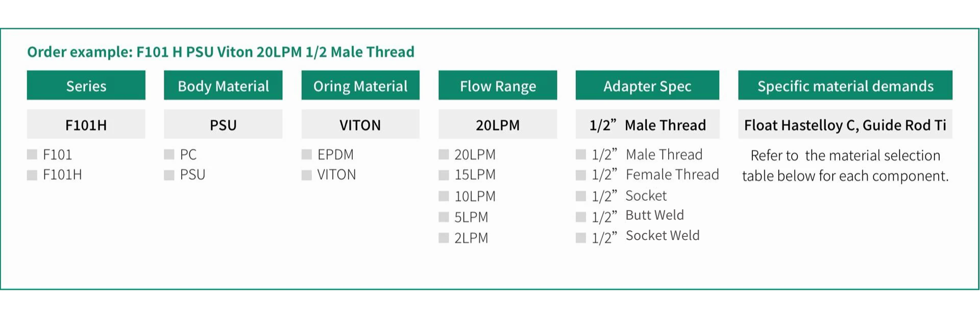This screenshot has width=980, height=318.
Task: Select the PC body material checkbox
Action: 169,154
